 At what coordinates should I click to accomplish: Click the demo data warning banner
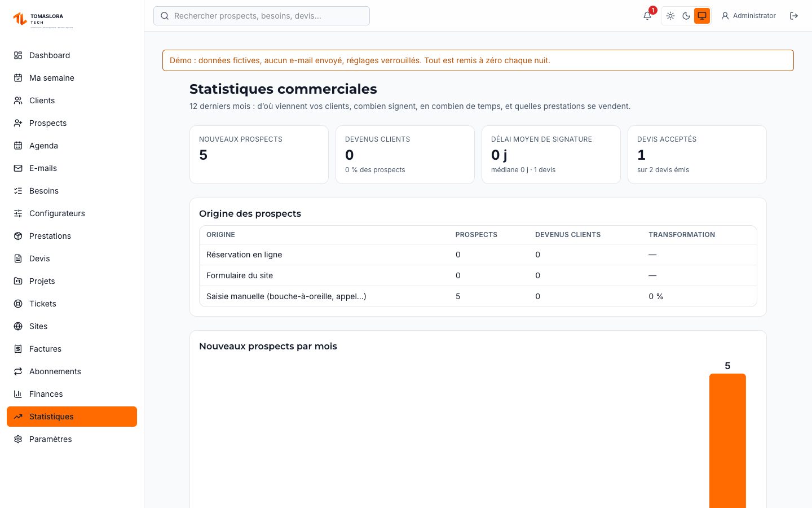(x=478, y=60)
